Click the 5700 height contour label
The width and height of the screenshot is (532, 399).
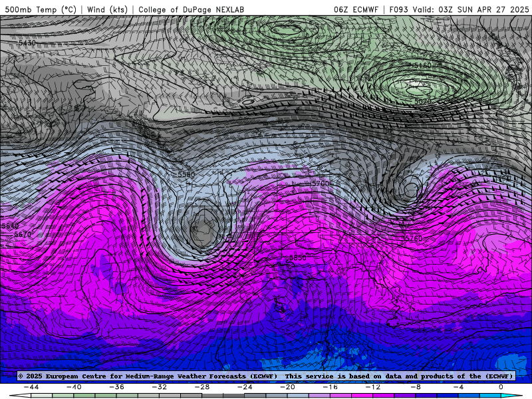321,184
